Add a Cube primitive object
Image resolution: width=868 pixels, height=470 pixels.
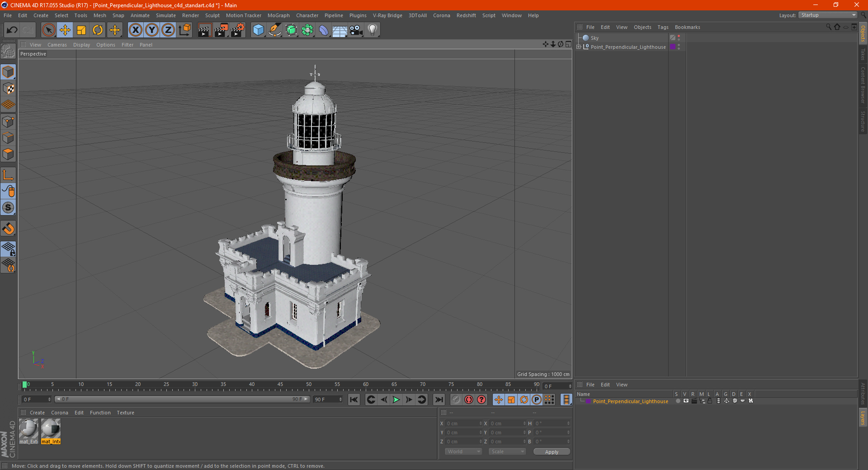click(258, 30)
